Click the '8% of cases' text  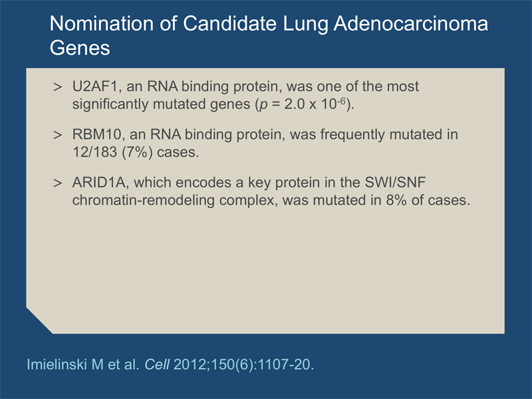point(428,200)
